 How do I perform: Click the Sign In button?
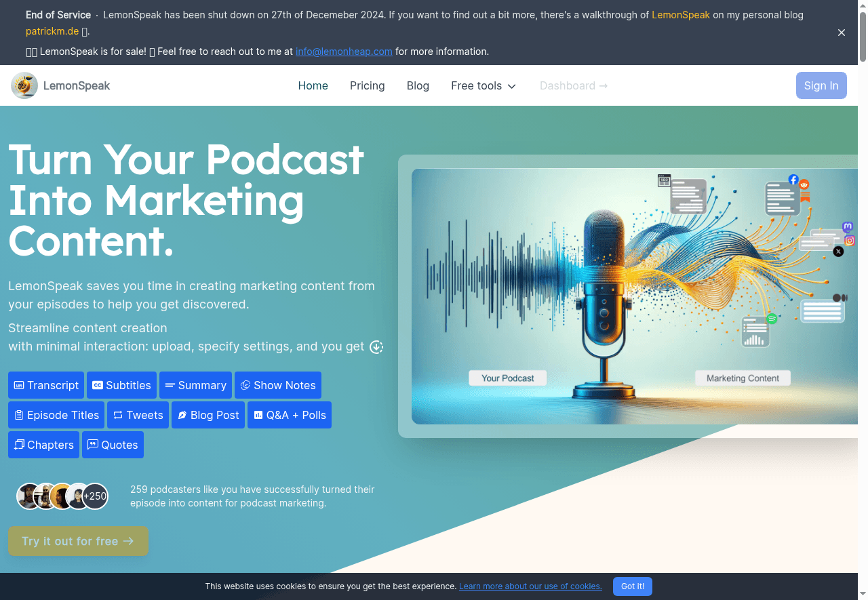pos(821,85)
